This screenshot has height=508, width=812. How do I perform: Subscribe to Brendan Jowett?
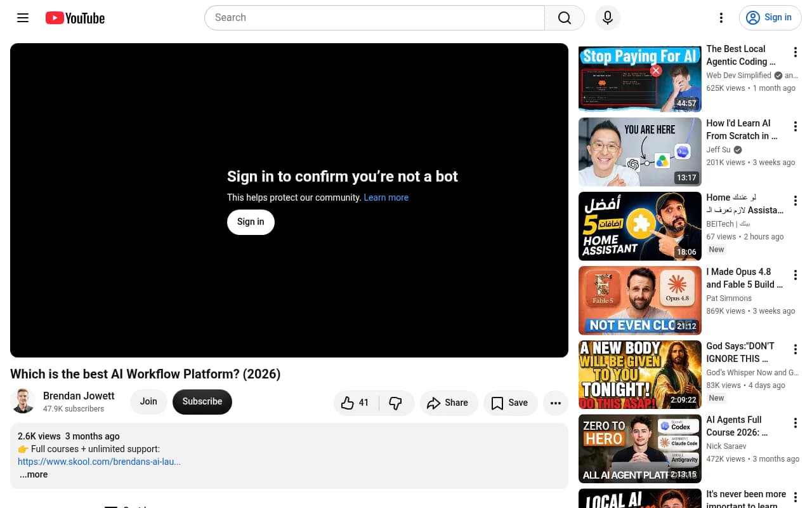(202, 401)
